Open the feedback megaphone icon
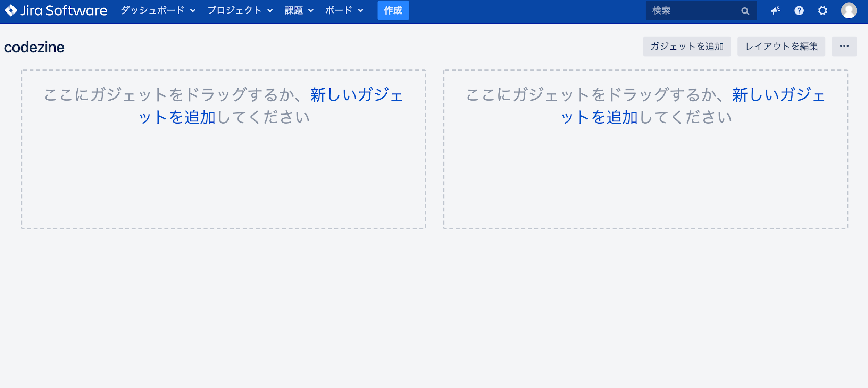Viewport: 868px width, 388px height. (775, 11)
